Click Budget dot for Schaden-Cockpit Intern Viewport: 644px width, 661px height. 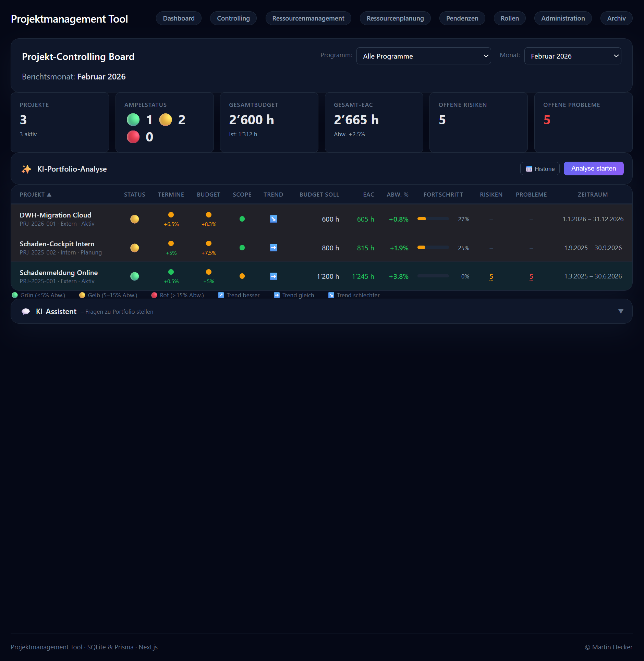(x=209, y=244)
